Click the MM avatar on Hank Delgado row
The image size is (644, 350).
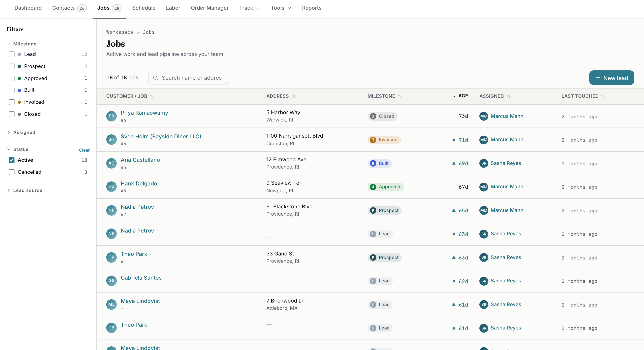pos(484,187)
